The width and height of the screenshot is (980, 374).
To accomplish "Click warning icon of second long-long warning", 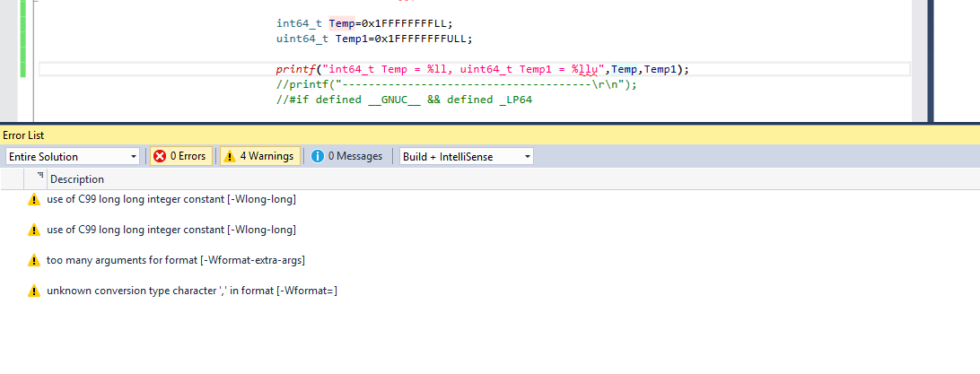I will (x=34, y=230).
